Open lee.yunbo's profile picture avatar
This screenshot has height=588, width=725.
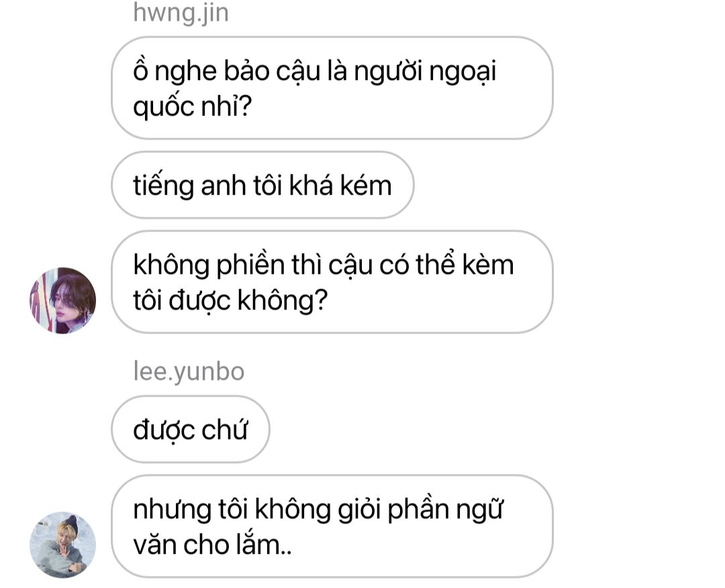click(63, 544)
